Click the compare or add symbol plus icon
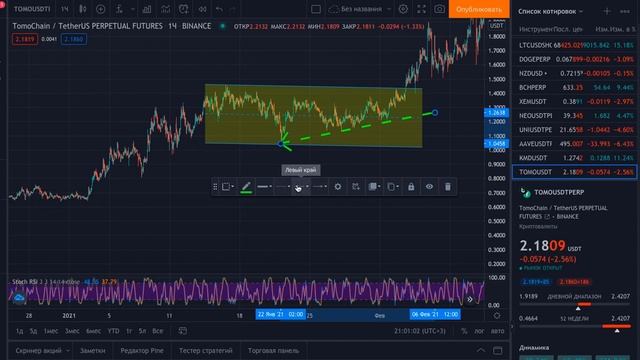The image size is (640, 360). 100,9
